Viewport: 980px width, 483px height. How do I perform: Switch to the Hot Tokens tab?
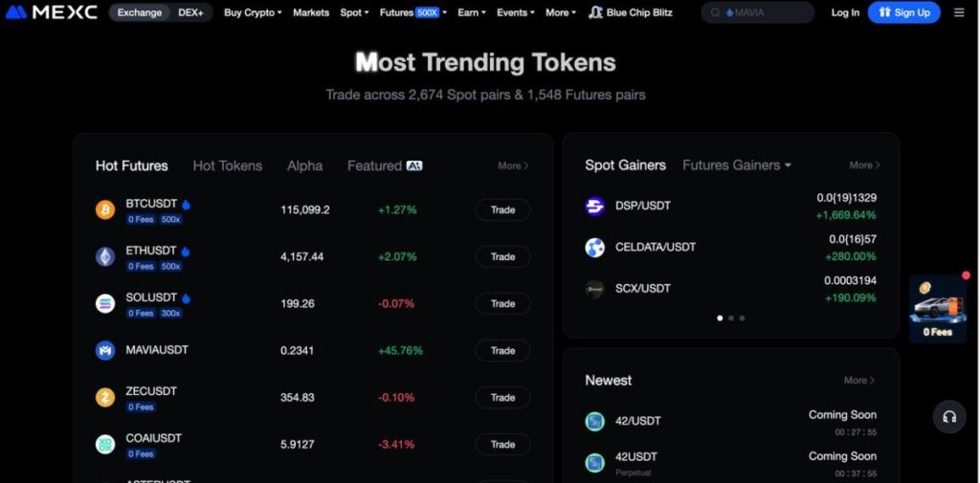coord(227,165)
